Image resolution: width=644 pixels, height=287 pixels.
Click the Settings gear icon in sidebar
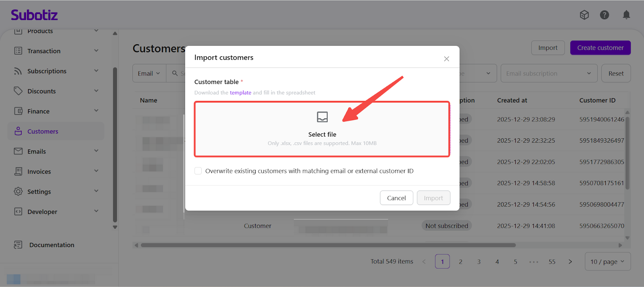(x=18, y=191)
